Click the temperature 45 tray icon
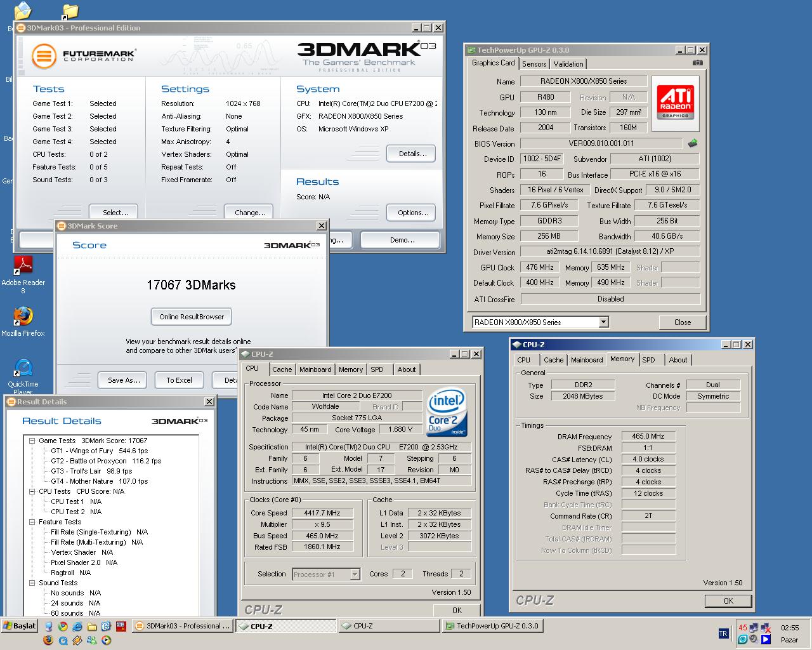This screenshot has height=650, width=812. (743, 628)
